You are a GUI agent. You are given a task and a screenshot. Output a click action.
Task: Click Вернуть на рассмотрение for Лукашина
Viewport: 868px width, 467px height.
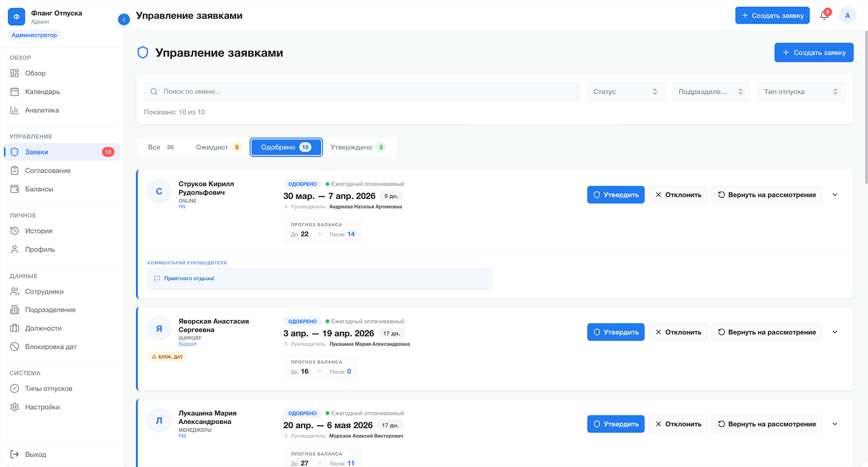click(x=766, y=424)
